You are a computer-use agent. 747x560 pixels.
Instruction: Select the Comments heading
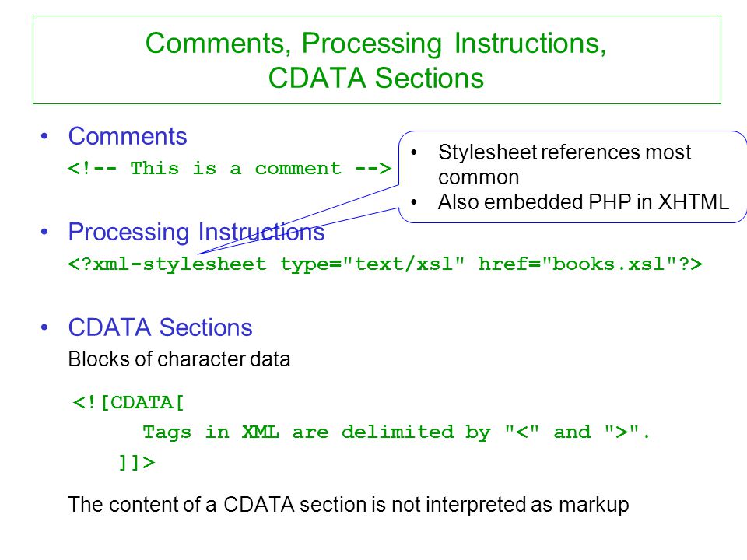pyautogui.click(x=128, y=136)
